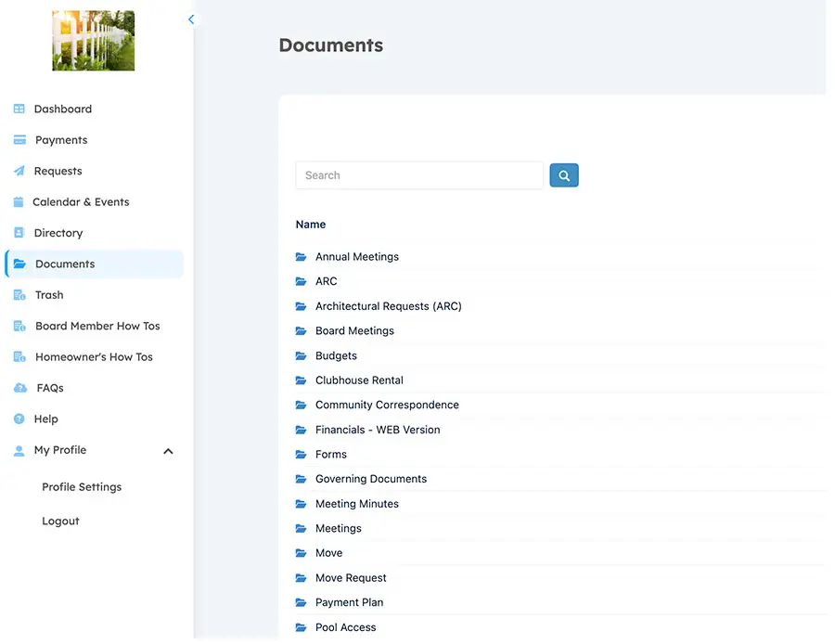The image size is (835, 644).
Task: Click the Trash sidebar icon
Action: coord(19,295)
